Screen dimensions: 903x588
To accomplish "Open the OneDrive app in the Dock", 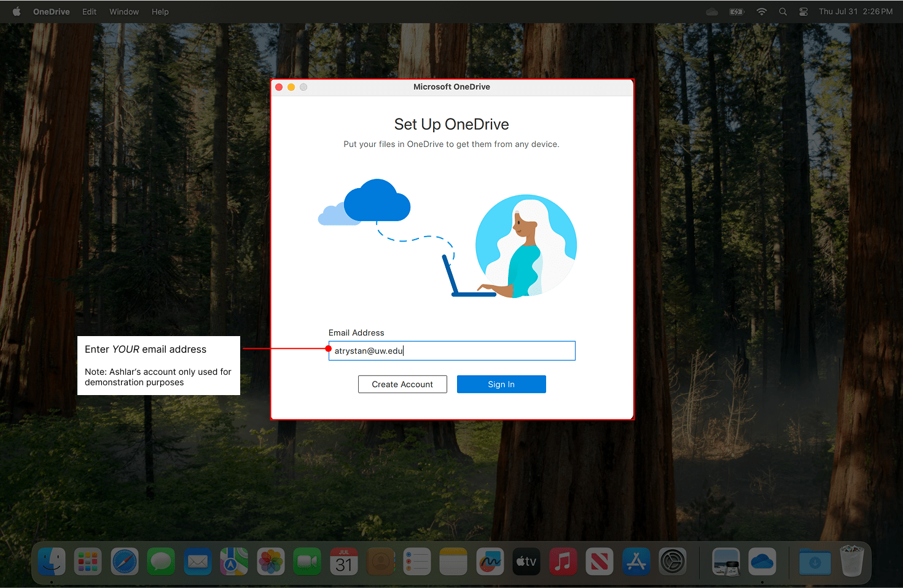I will click(x=762, y=562).
